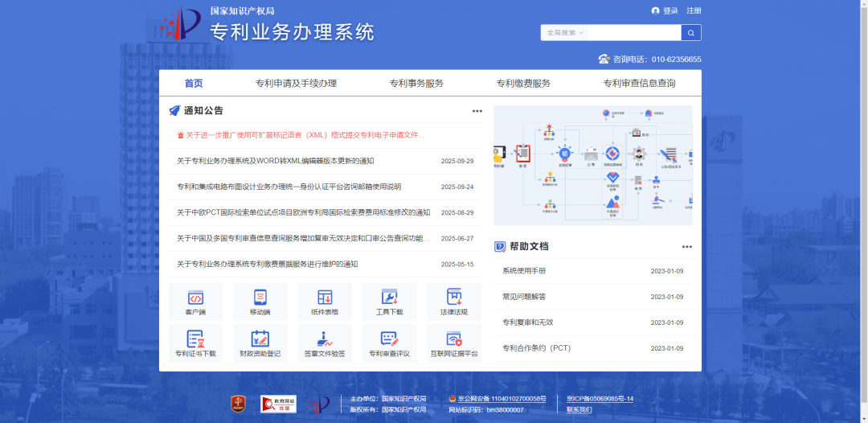This screenshot has height=423, width=868.
Task: Click the three-dots more icon for 通知公告
Action: pos(477,111)
